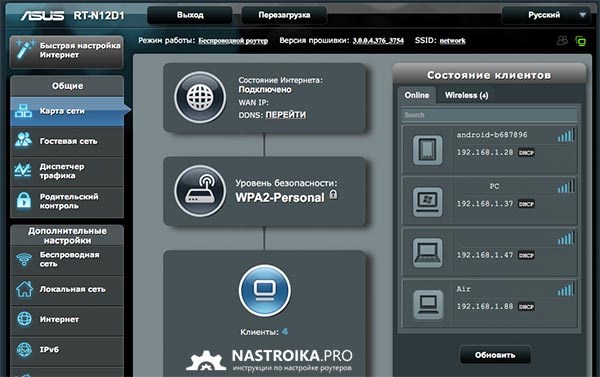Open the SSID network link
Screen dimensions: 600x377
coord(453,41)
